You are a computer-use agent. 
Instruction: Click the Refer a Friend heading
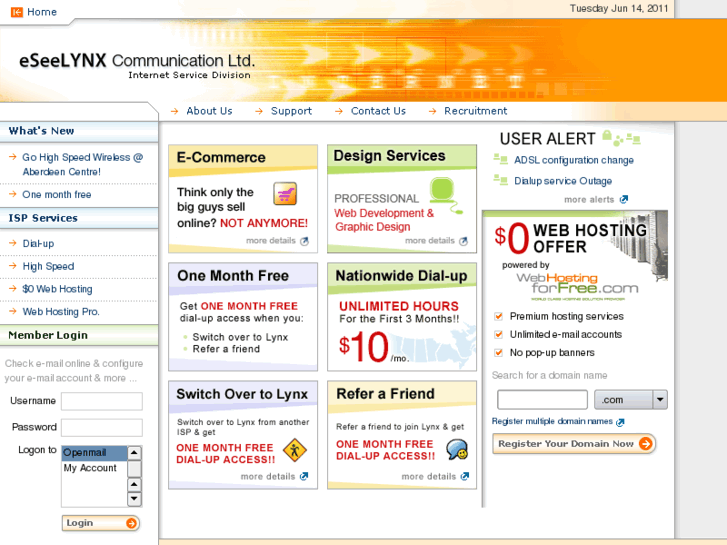point(385,394)
